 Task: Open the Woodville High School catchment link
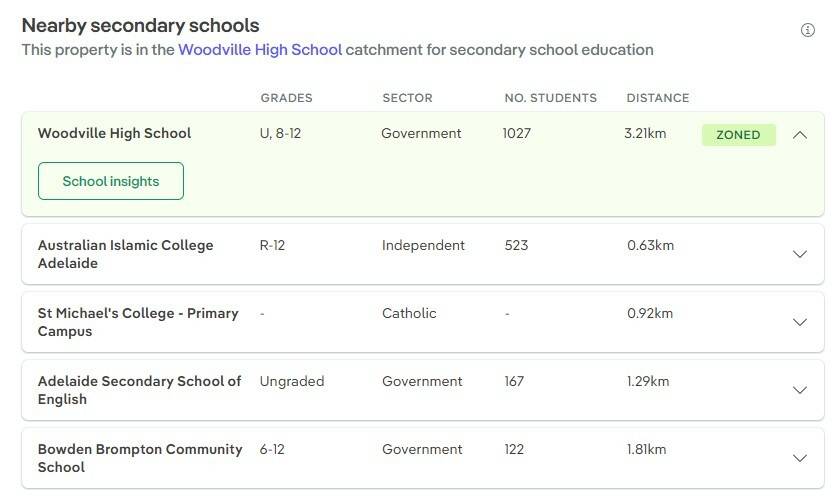(x=260, y=49)
